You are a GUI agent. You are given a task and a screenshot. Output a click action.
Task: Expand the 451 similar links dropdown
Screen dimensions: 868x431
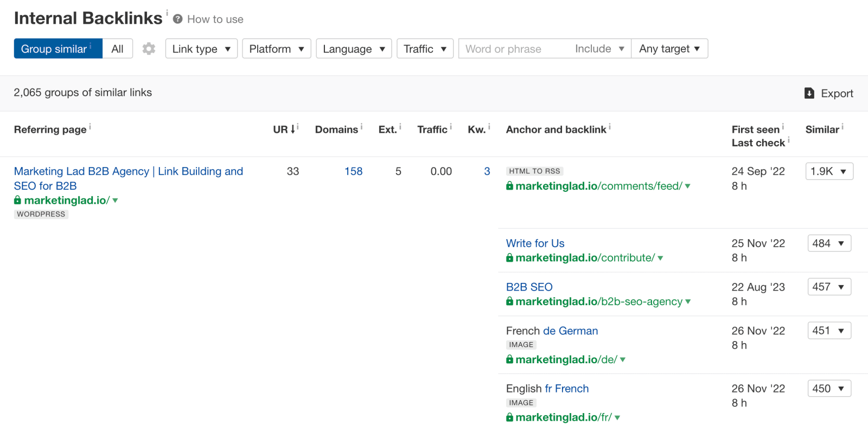point(829,331)
